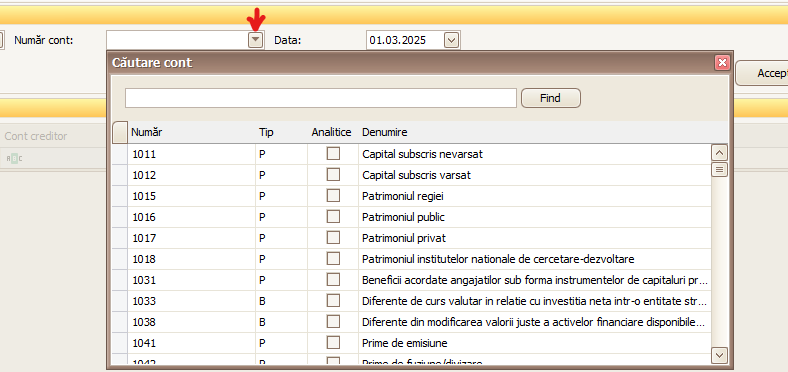Toggle Analitice checkbox for account 1015
Image resolution: width=788 pixels, height=372 pixels.
coord(333,196)
